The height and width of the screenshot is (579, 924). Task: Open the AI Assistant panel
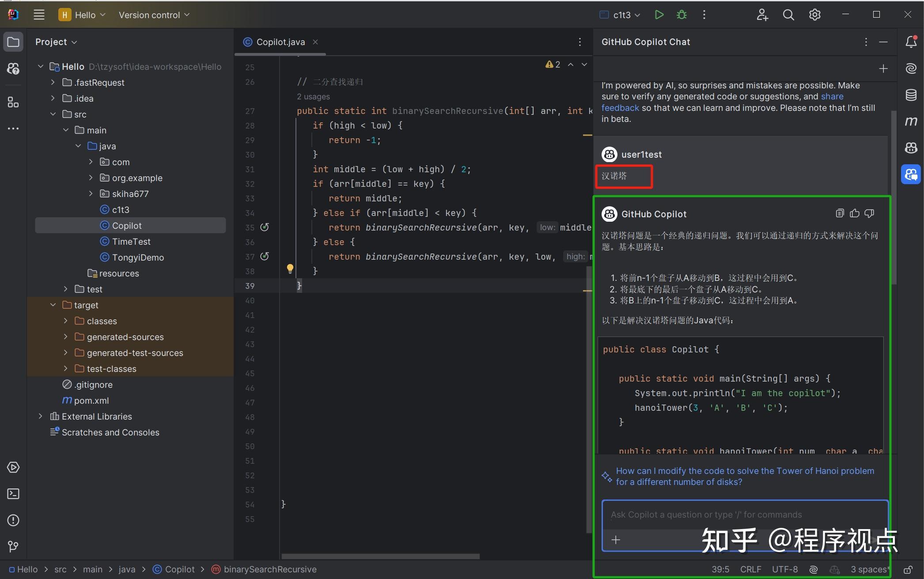pyautogui.click(x=911, y=68)
